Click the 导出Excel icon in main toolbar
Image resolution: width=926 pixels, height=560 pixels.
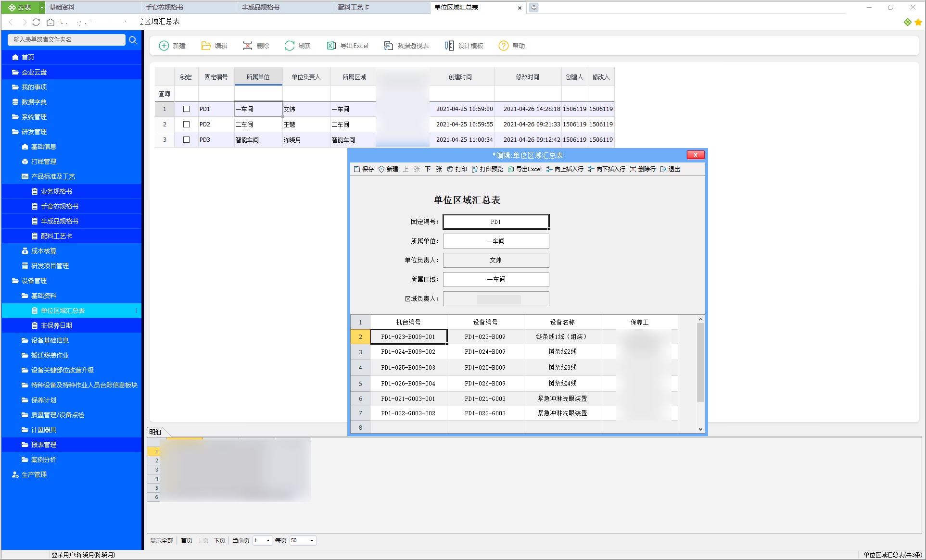pos(331,46)
